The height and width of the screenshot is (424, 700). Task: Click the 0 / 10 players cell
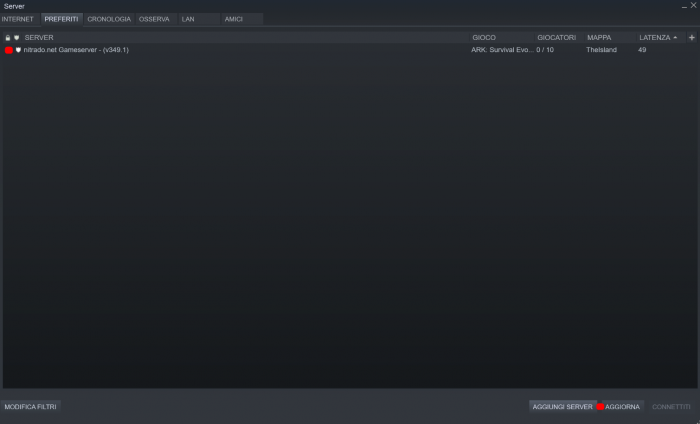click(x=545, y=50)
